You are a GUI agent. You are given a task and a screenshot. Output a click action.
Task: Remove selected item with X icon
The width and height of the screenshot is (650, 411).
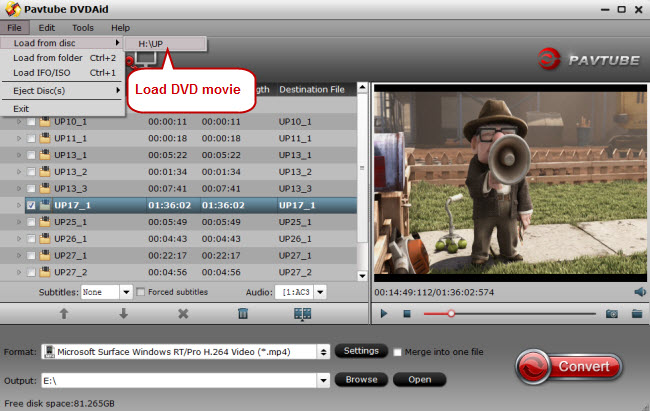point(183,314)
